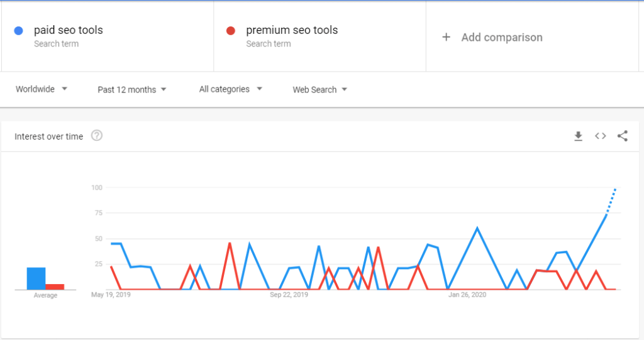This screenshot has width=644, height=340.
Task: Expand the All categories dropdown
Action: [x=231, y=89]
